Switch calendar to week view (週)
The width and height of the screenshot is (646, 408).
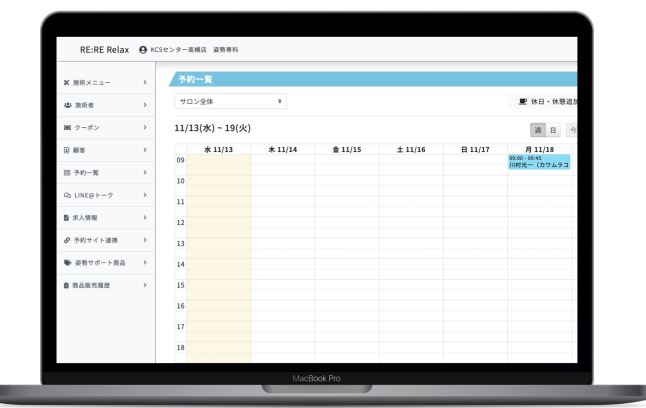tap(539, 129)
